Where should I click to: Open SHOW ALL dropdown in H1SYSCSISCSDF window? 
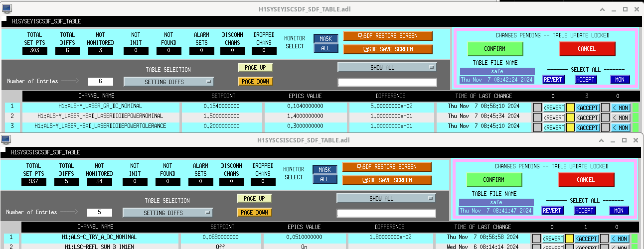click(386, 198)
